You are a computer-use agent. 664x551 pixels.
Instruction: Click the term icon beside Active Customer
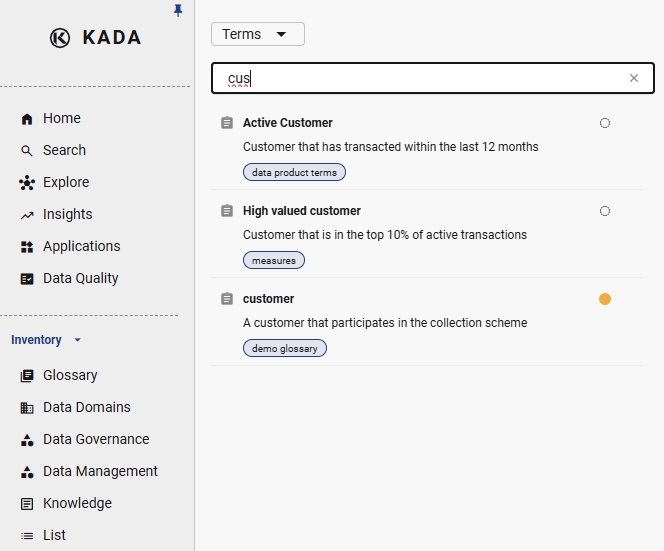pos(227,123)
